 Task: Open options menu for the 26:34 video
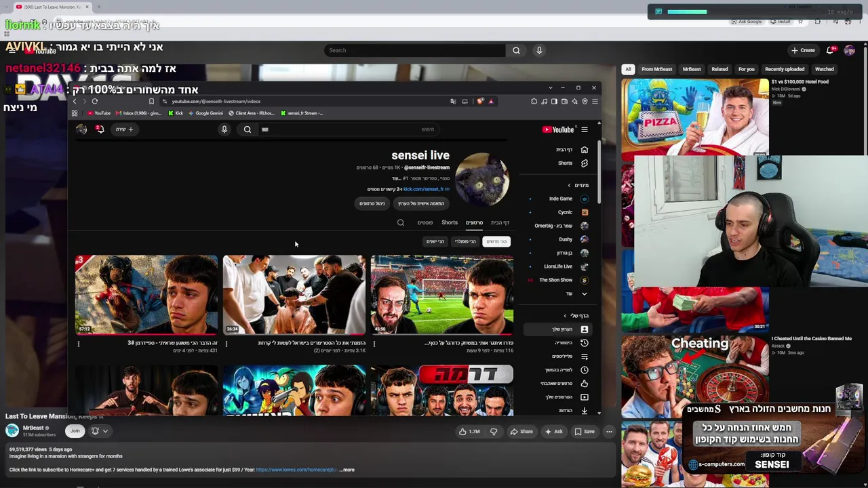226,344
